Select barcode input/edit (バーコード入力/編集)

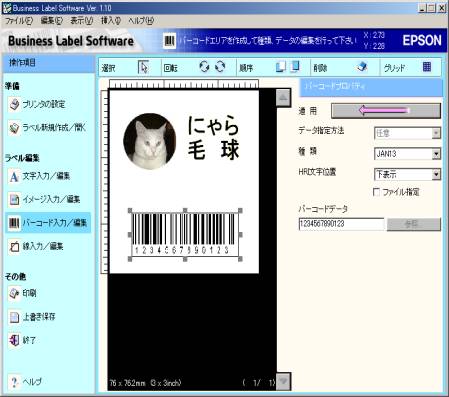click(x=48, y=223)
